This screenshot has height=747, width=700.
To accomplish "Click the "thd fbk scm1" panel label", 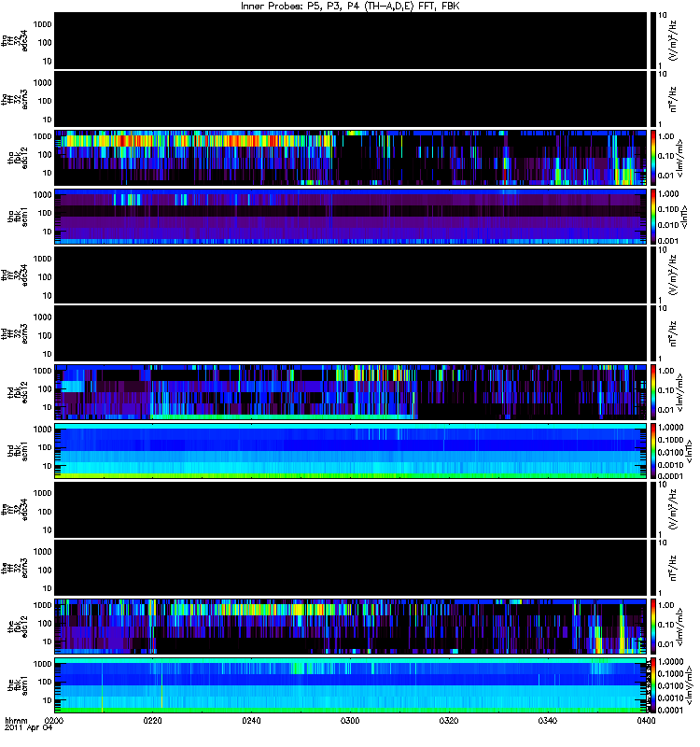I will coord(18,451).
